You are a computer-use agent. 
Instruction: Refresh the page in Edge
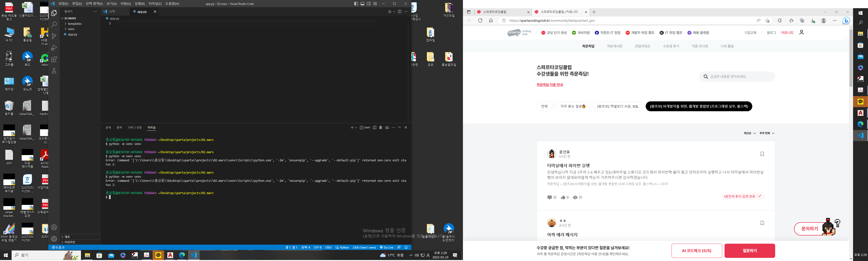coord(480,20)
